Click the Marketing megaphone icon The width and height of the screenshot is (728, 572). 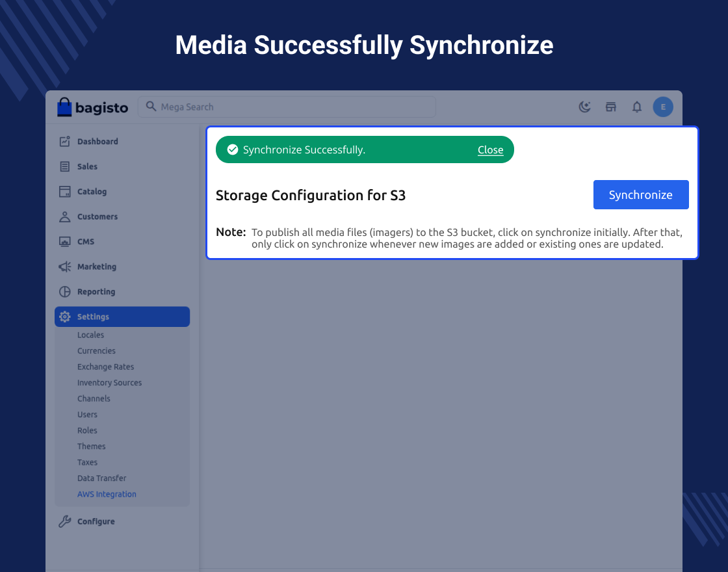pyautogui.click(x=65, y=267)
